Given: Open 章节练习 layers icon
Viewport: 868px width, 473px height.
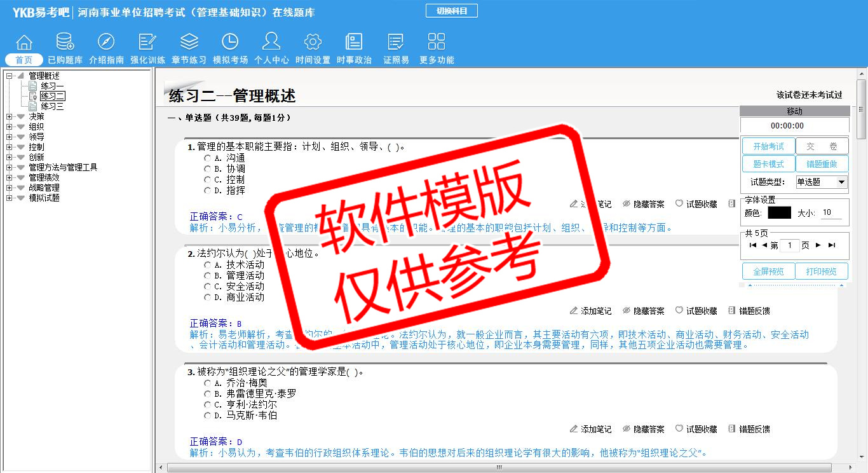Looking at the screenshot, I should click(x=189, y=43).
